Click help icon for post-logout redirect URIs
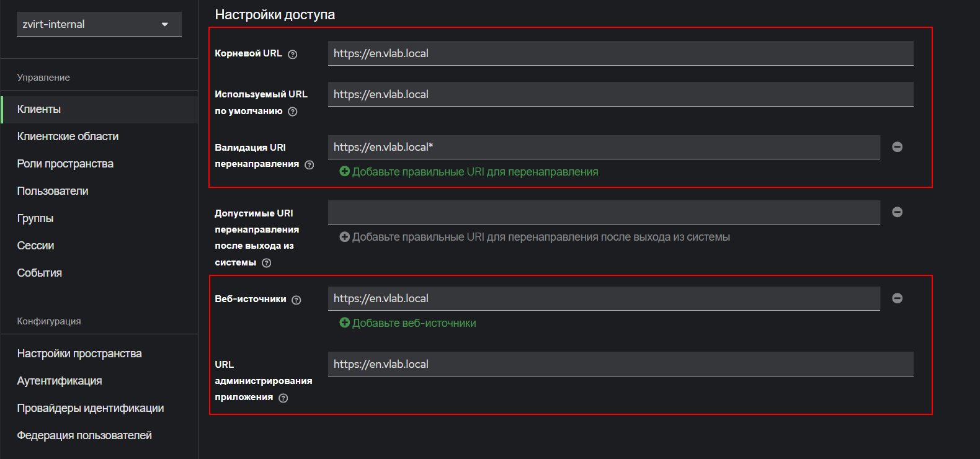The image size is (980, 459). [267, 263]
